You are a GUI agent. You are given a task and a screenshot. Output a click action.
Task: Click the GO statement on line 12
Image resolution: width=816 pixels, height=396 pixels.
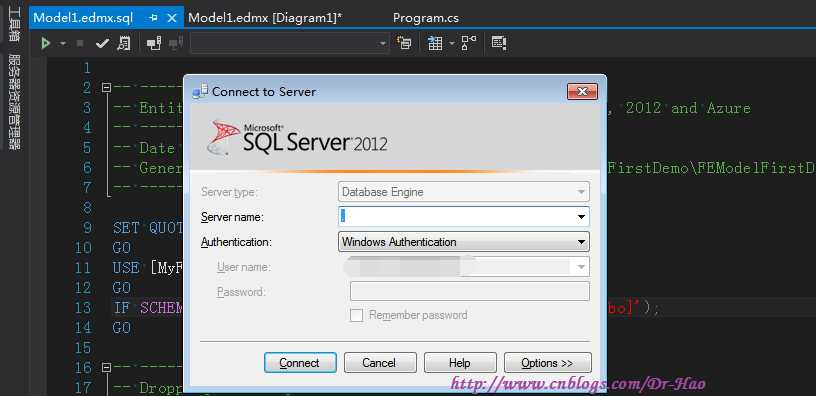coord(122,288)
